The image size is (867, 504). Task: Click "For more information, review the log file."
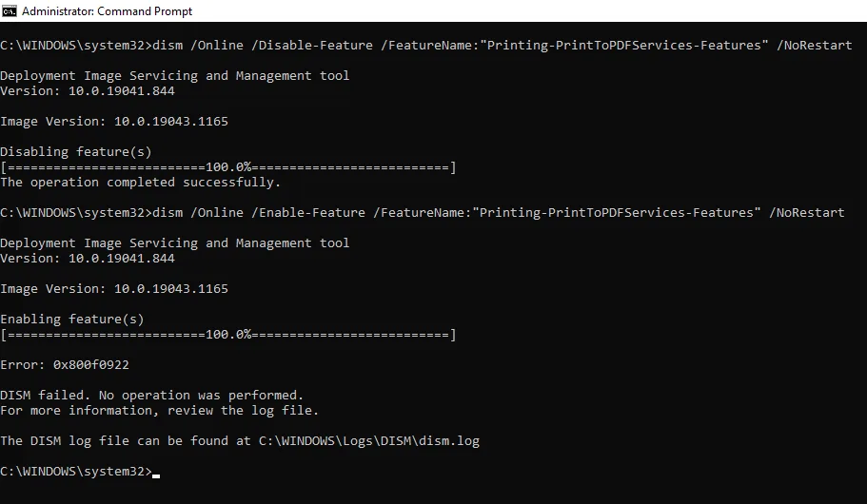(x=160, y=411)
